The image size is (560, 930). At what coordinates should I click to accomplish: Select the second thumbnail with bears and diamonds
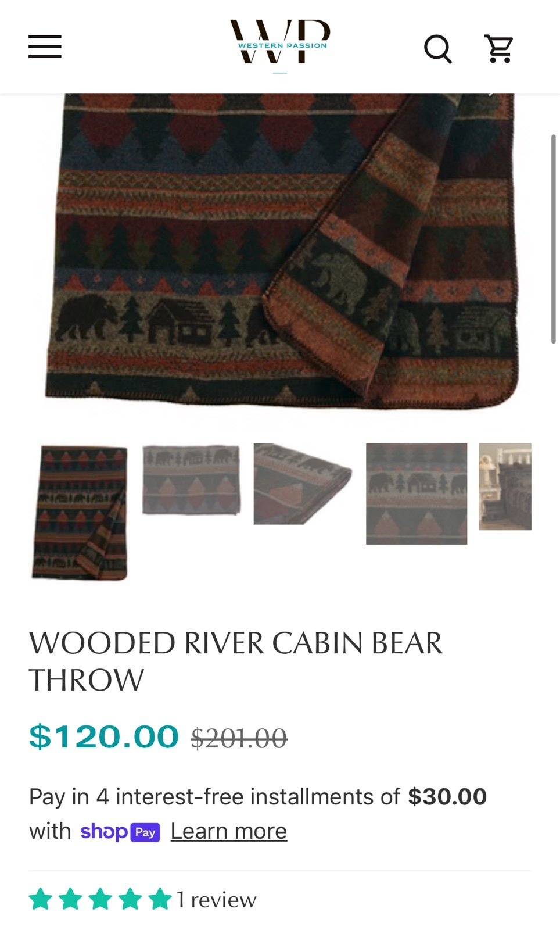click(x=191, y=480)
